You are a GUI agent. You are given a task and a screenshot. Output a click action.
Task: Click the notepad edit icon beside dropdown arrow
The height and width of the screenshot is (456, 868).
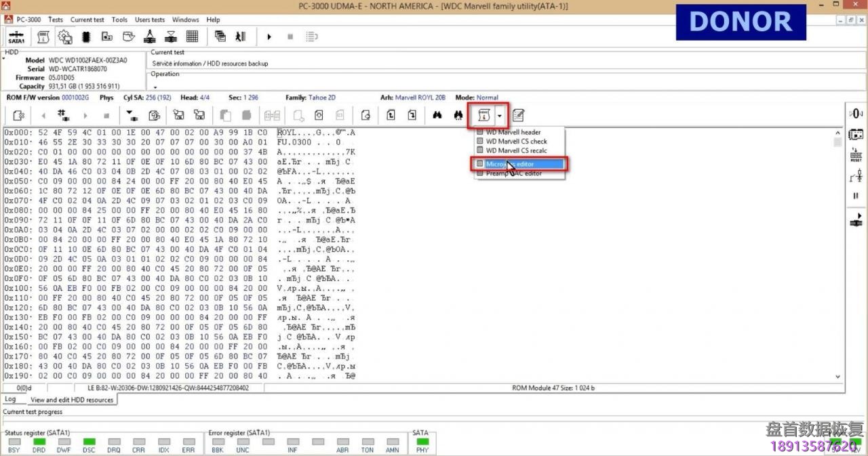click(x=518, y=115)
